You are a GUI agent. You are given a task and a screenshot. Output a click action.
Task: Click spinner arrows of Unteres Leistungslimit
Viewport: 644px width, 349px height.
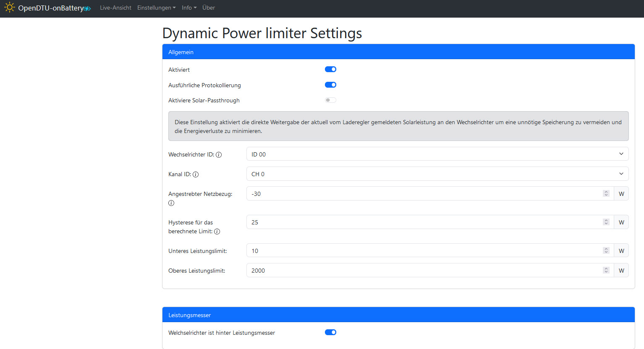[606, 250]
